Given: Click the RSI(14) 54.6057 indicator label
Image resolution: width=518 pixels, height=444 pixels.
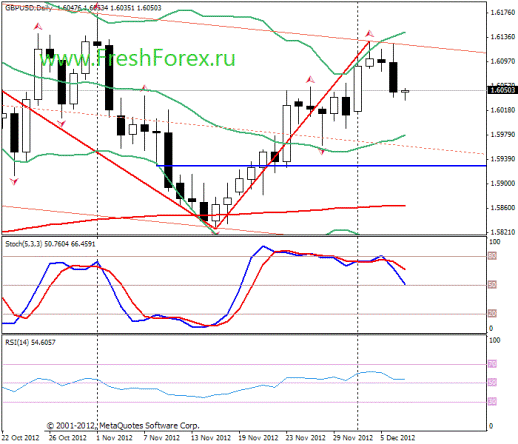Looking at the screenshot, I should coord(30,342).
